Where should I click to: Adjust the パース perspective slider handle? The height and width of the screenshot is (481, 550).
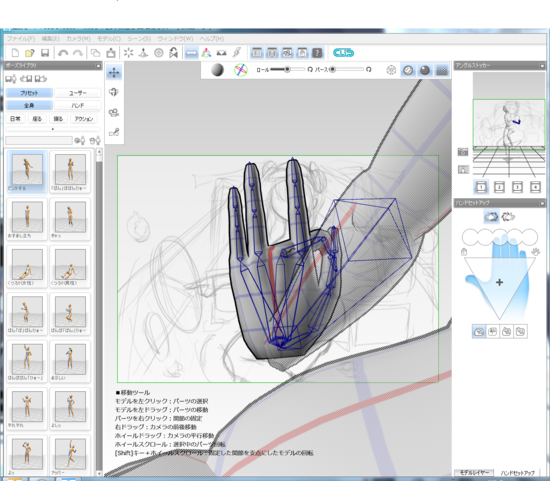coord(332,69)
